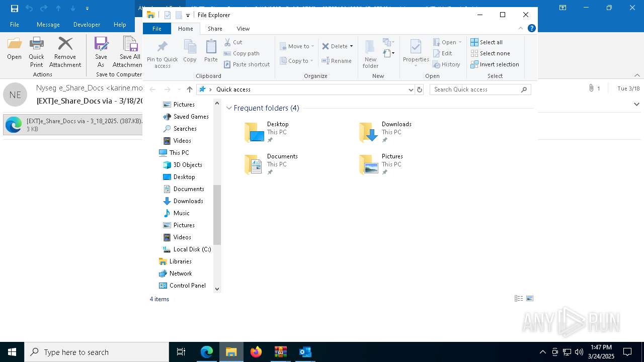Select This PC in navigation pane
The height and width of the screenshot is (362, 644).
click(x=174, y=153)
